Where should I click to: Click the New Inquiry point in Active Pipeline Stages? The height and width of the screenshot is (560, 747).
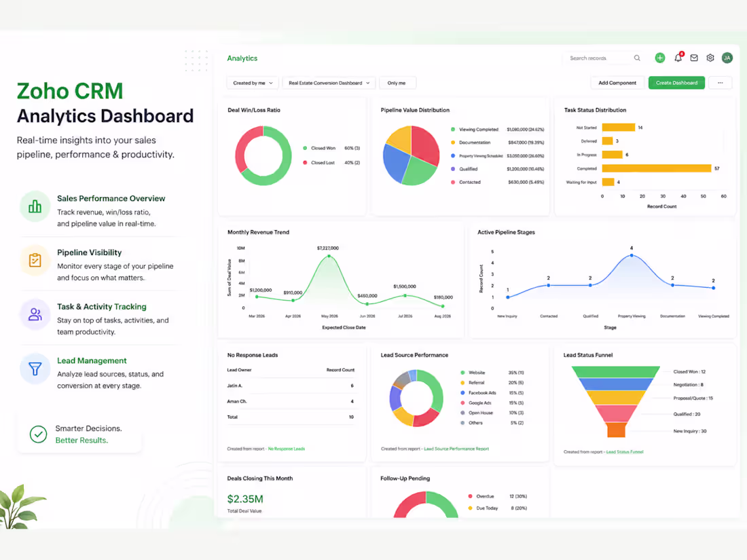[x=508, y=297]
